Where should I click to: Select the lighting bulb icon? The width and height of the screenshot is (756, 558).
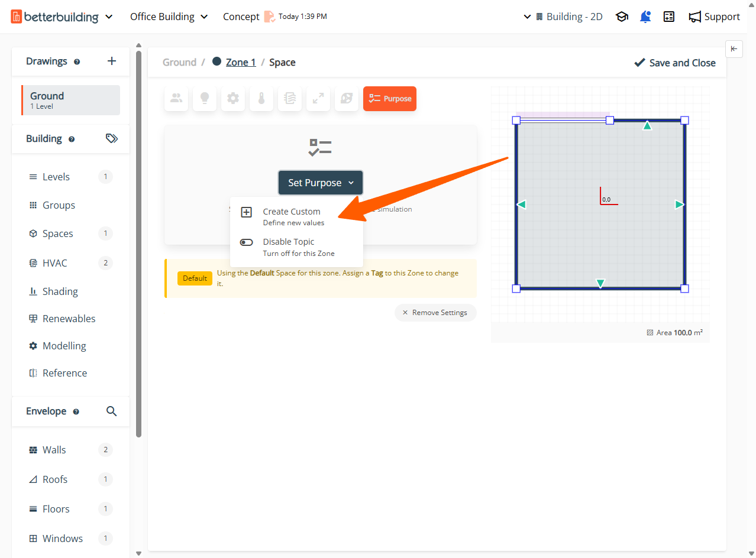point(205,99)
